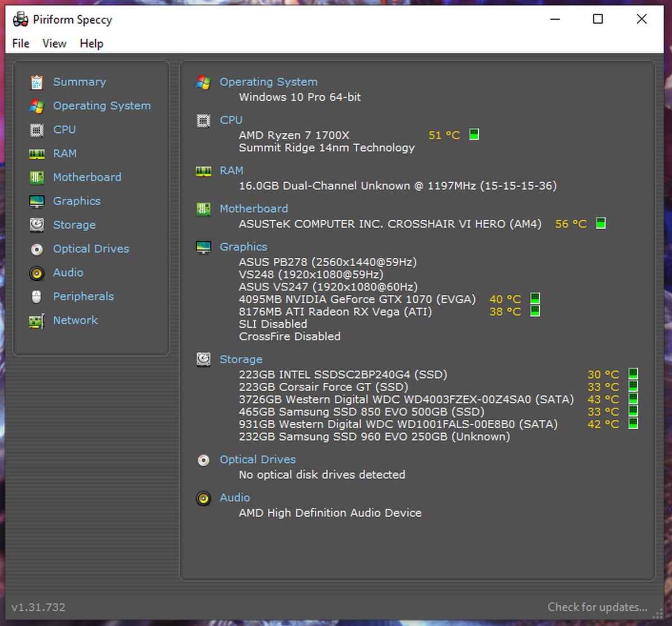Click the board icon beside main Motherboard heading

(x=203, y=210)
